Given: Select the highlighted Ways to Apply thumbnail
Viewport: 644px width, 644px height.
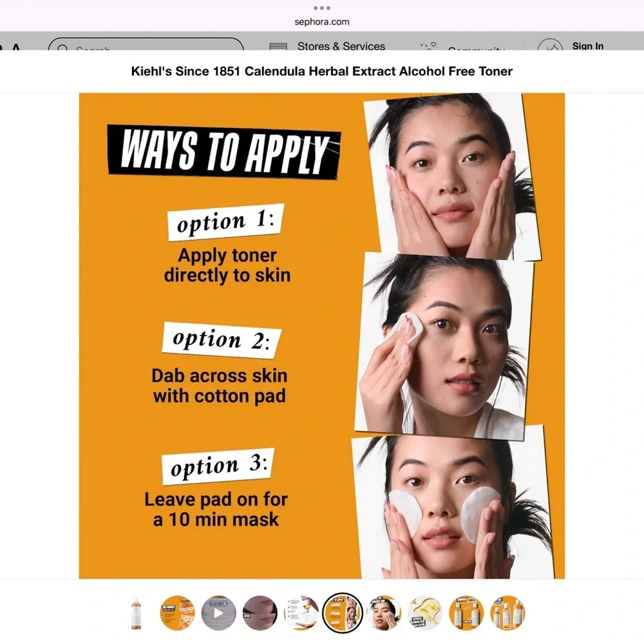Looking at the screenshot, I should tap(343, 613).
